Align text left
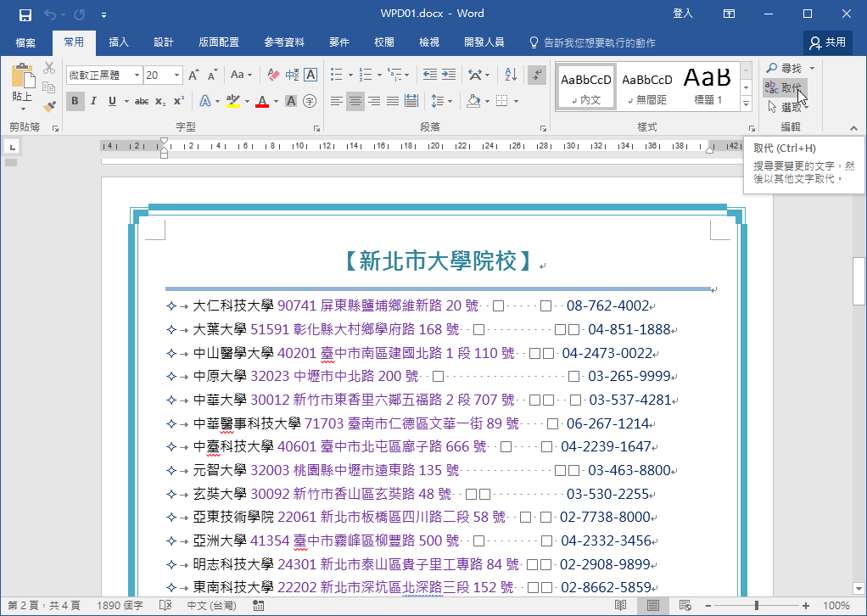Image resolution: width=867 pixels, height=616 pixels. [x=336, y=101]
